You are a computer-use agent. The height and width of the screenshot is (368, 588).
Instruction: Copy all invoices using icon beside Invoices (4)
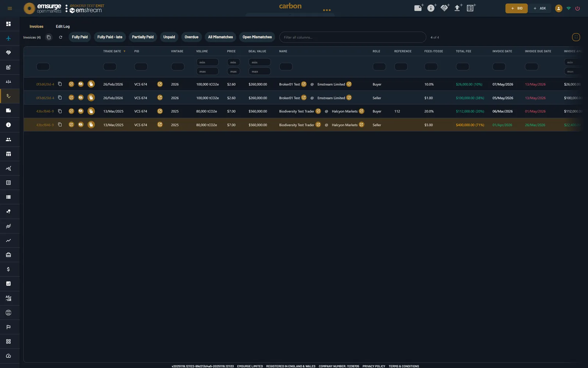tap(49, 37)
